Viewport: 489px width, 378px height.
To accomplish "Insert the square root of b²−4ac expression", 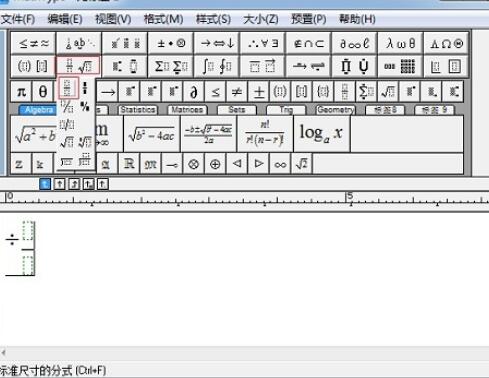I will tap(152, 134).
